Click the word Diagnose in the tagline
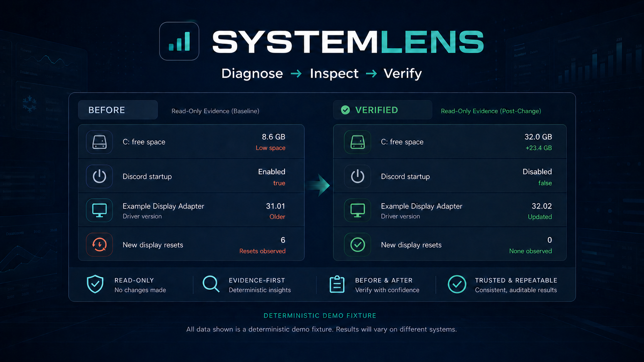 (x=252, y=73)
